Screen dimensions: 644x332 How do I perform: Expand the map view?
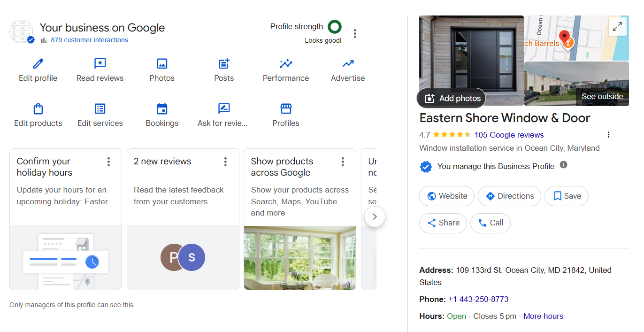[618, 26]
